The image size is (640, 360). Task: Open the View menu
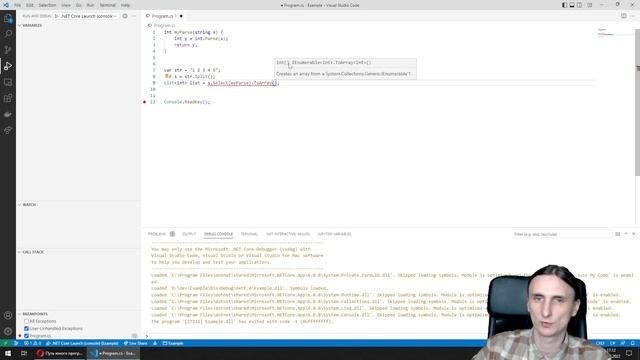pyautogui.click(x=66, y=5)
